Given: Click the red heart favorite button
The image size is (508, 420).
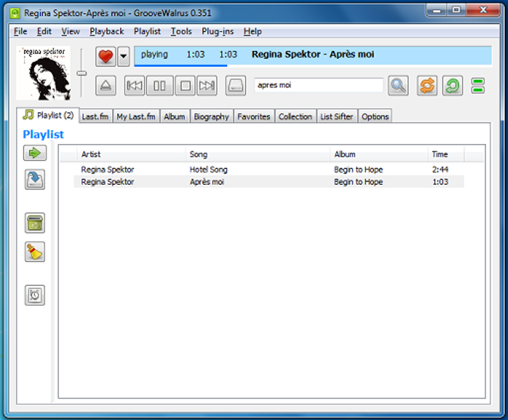Looking at the screenshot, I should pos(106,56).
